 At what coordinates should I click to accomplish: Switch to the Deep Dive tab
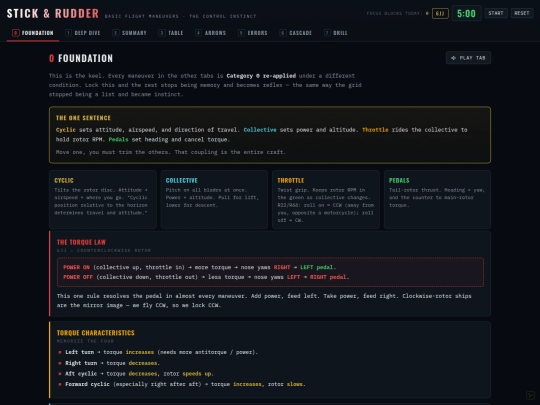(83, 33)
